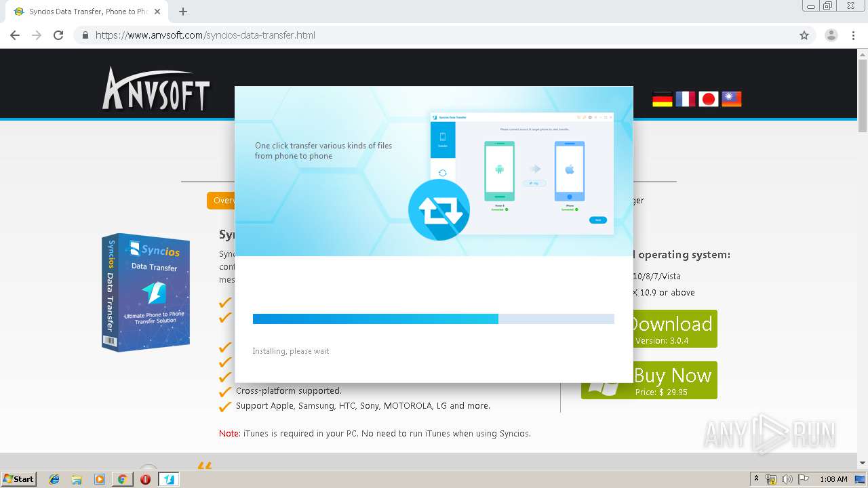Switch site language to Taiwan flag
Viewport: 868px width, 488px height.
pos(732,99)
